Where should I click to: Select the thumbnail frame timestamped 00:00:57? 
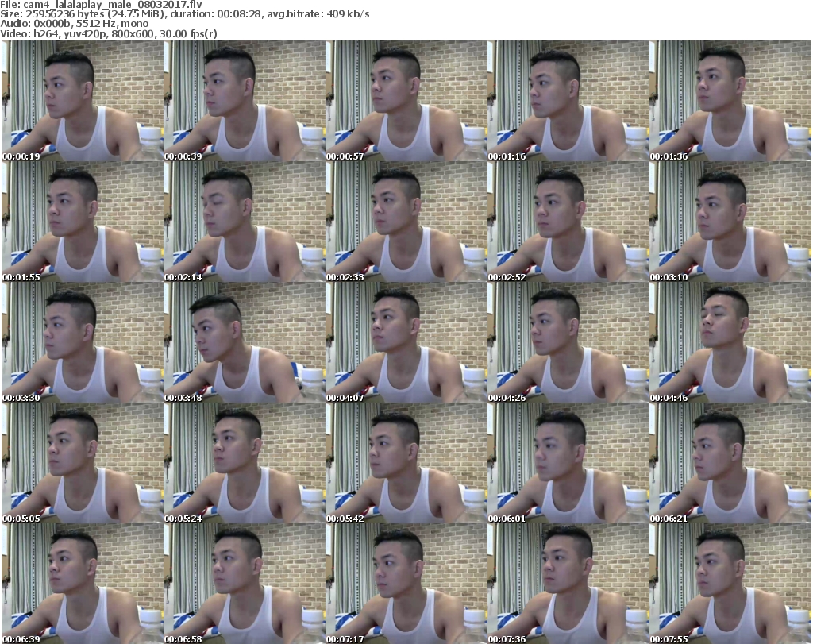pyautogui.click(x=406, y=101)
